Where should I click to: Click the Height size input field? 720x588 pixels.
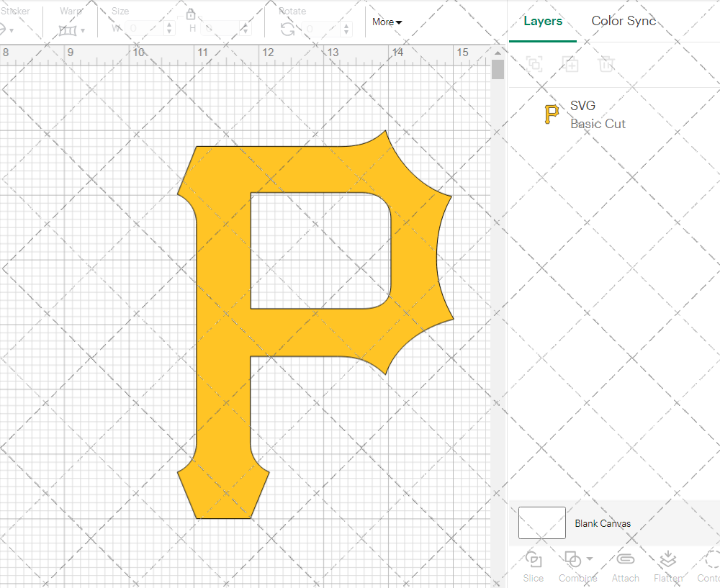pos(220,29)
